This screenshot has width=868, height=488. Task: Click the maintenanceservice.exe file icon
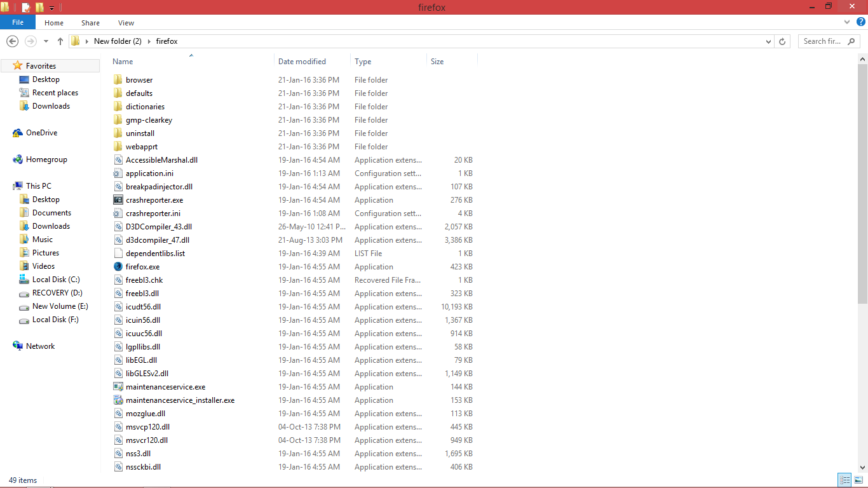click(x=118, y=387)
